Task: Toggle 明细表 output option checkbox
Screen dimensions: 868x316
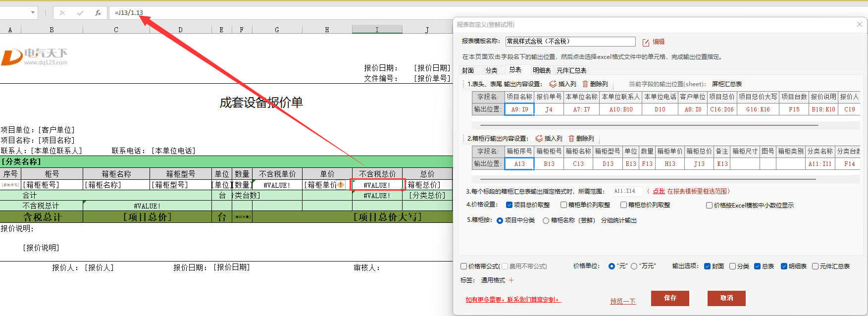Action: click(784, 266)
